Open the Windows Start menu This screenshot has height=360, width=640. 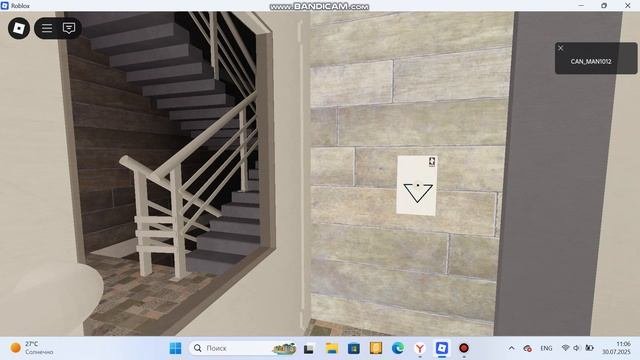click(x=176, y=348)
